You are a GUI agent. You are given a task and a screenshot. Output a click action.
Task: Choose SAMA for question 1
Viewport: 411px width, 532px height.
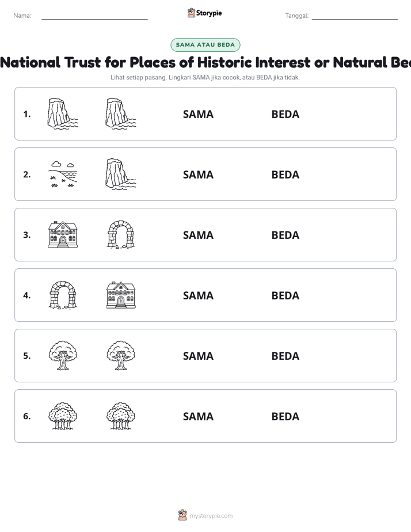[199, 115]
